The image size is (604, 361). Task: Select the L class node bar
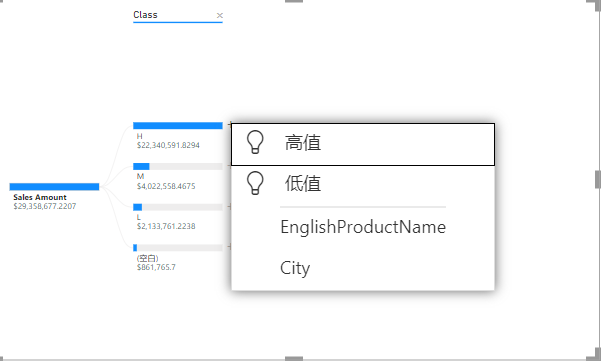178,207
